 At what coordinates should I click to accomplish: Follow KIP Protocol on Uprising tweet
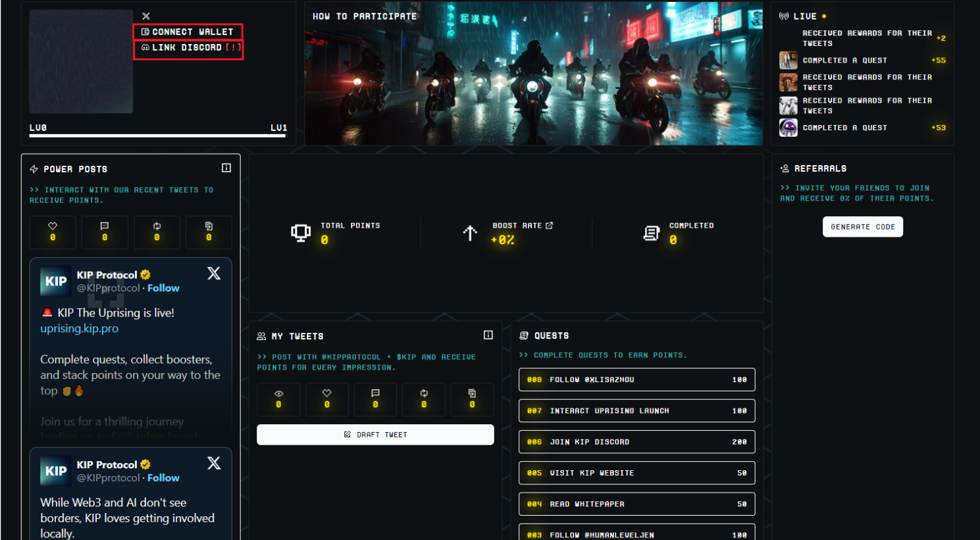(x=163, y=288)
